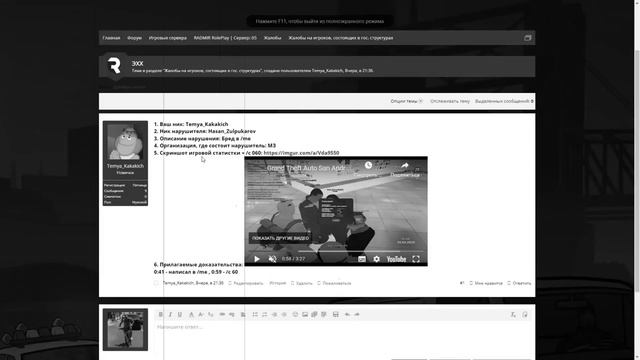Screen dimensions: 640x360
Task: Click save draft icon in editor
Action: tap(336, 314)
